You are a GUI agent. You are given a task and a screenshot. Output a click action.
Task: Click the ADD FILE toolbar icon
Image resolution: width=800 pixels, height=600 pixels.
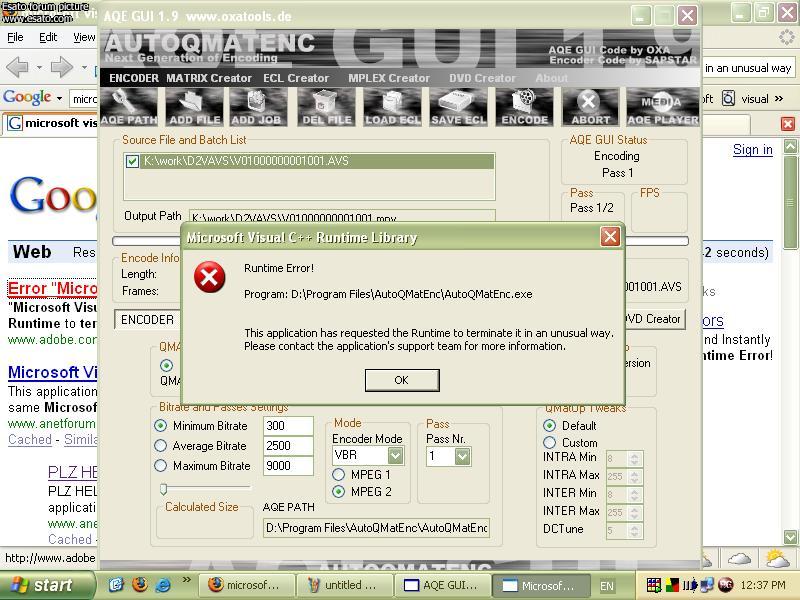pyautogui.click(x=194, y=107)
